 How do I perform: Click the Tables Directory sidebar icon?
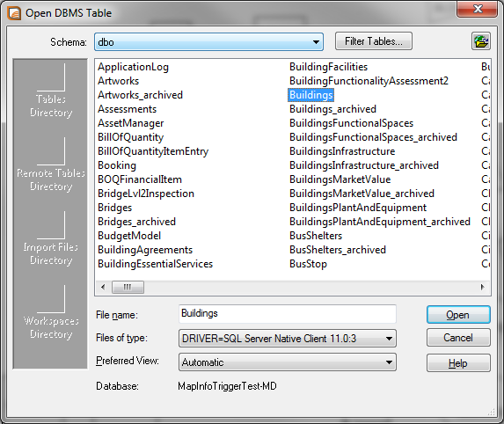[50, 91]
